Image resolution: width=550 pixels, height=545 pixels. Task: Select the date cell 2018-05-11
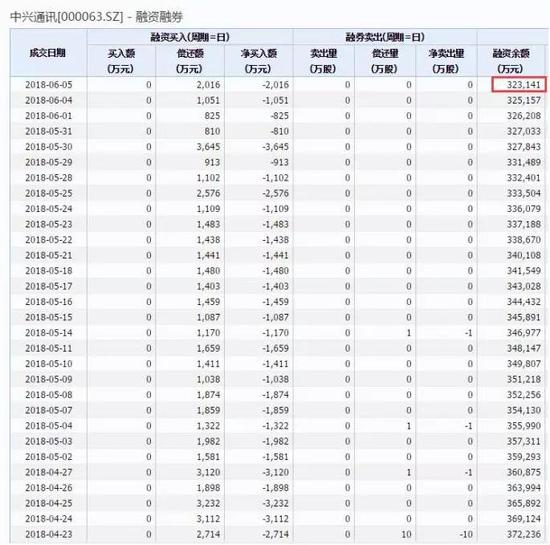coord(48,348)
